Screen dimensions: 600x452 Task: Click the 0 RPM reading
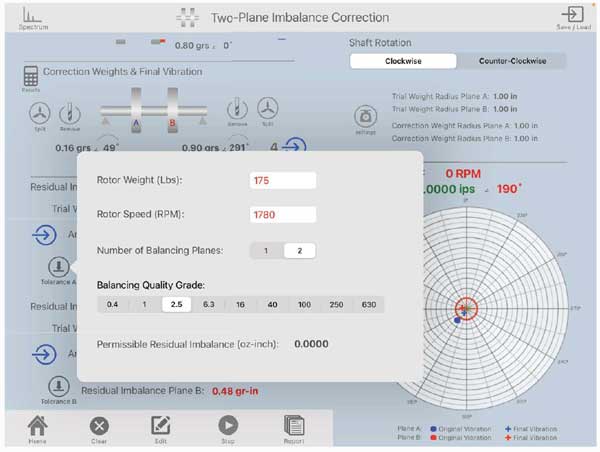coord(463,174)
